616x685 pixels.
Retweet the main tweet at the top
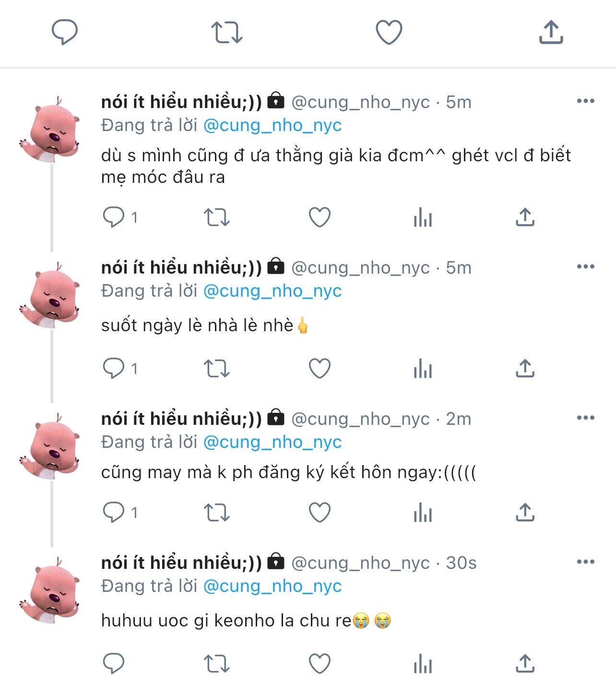[x=226, y=33]
